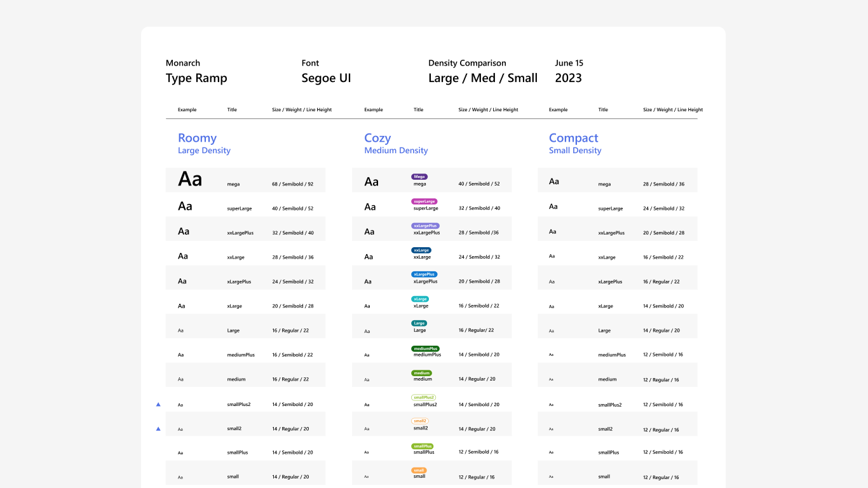
Task: Click "28 / Semibold /36" in Cozy xxLargePlus row
Action: pos(478,233)
